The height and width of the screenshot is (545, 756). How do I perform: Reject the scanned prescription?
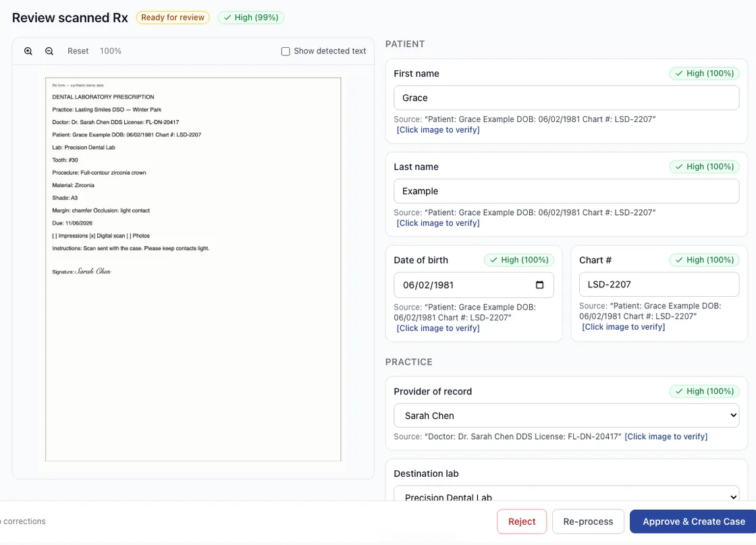522,521
